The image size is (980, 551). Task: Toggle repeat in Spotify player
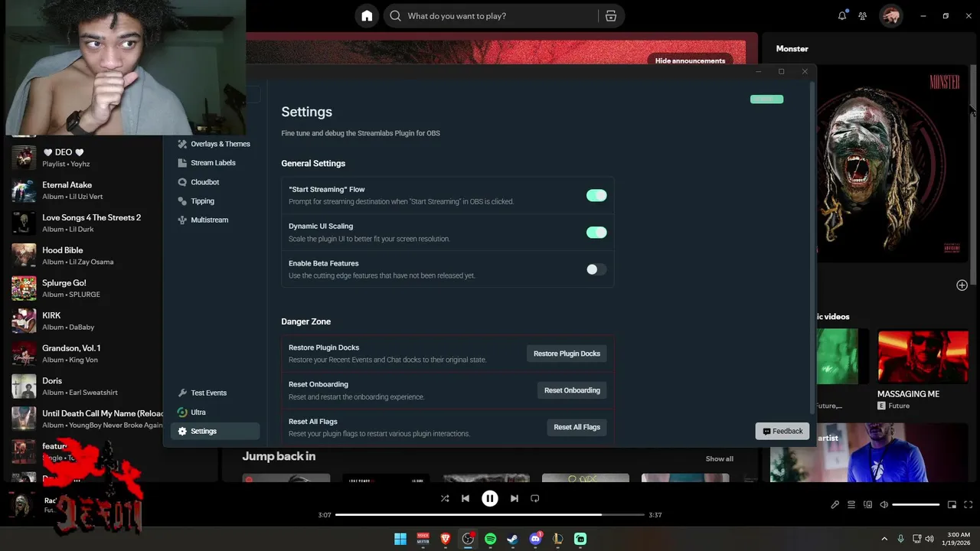pyautogui.click(x=535, y=498)
